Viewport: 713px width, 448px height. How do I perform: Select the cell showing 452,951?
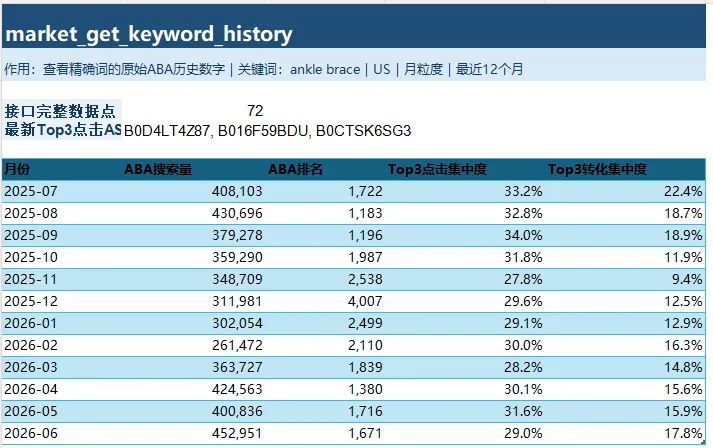click(x=194, y=433)
